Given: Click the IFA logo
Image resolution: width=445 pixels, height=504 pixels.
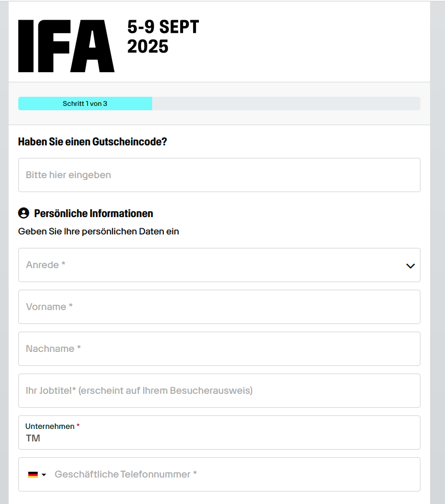Looking at the screenshot, I should coord(66,46).
